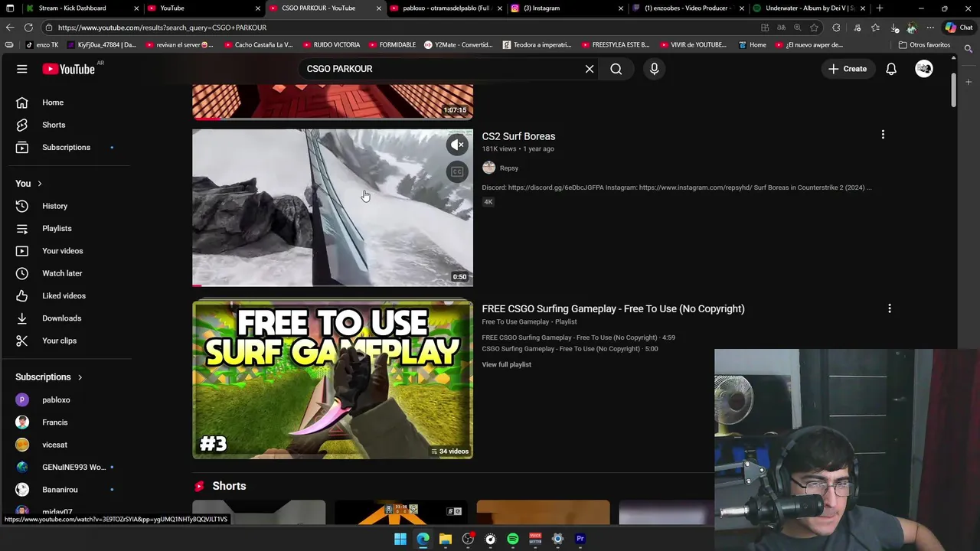The height and width of the screenshot is (551, 980).
Task: Expand the You section
Action: pos(29,184)
